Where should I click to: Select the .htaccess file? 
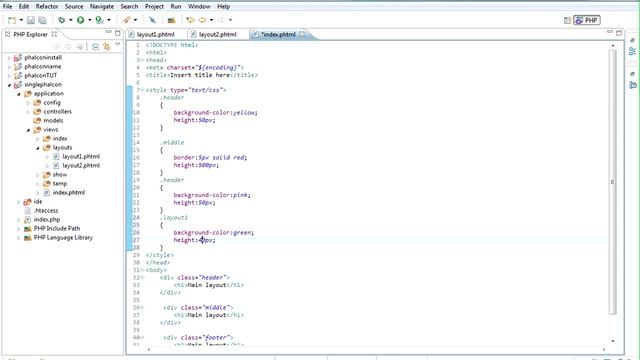click(46, 211)
